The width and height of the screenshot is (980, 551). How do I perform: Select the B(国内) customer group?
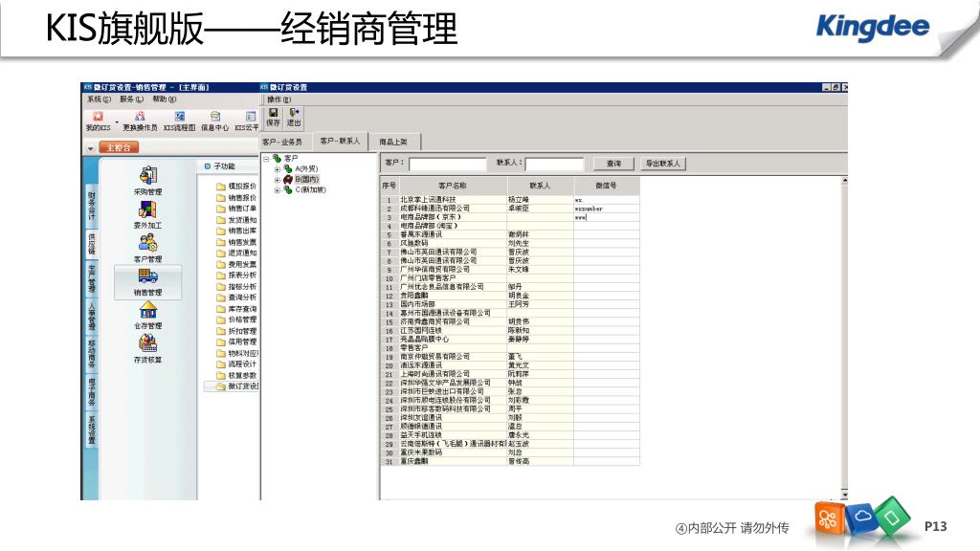pos(306,179)
